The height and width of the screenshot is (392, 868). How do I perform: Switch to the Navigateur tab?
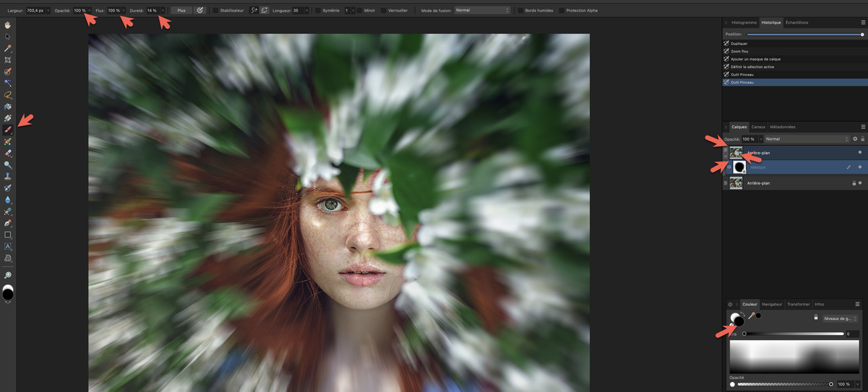pos(772,305)
